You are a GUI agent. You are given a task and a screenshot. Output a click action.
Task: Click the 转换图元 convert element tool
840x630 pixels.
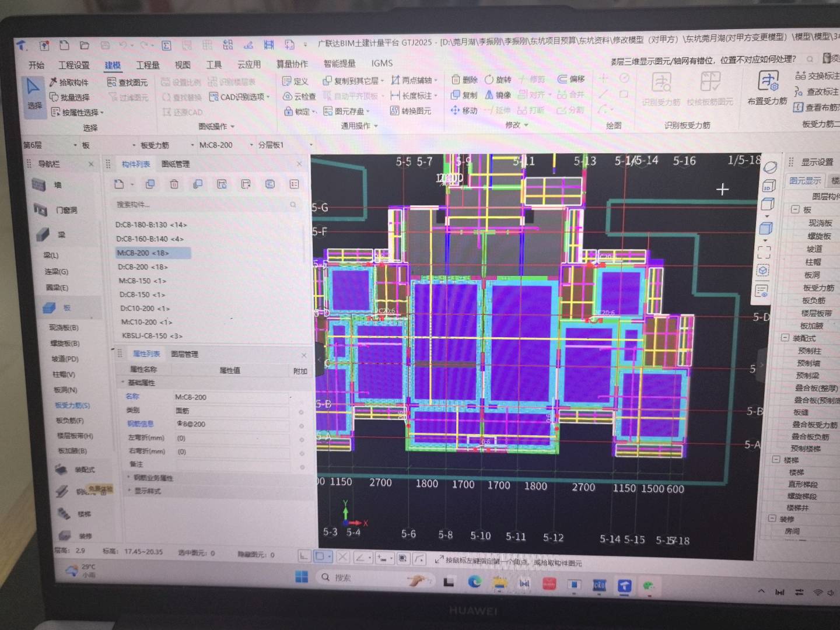click(411, 110)
